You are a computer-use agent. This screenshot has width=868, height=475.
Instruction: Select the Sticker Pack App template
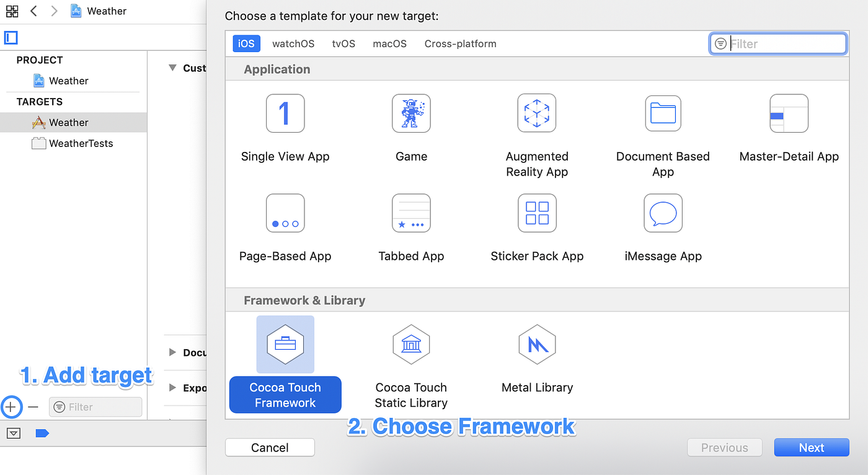pyautogui.click(x=537, y=223)
